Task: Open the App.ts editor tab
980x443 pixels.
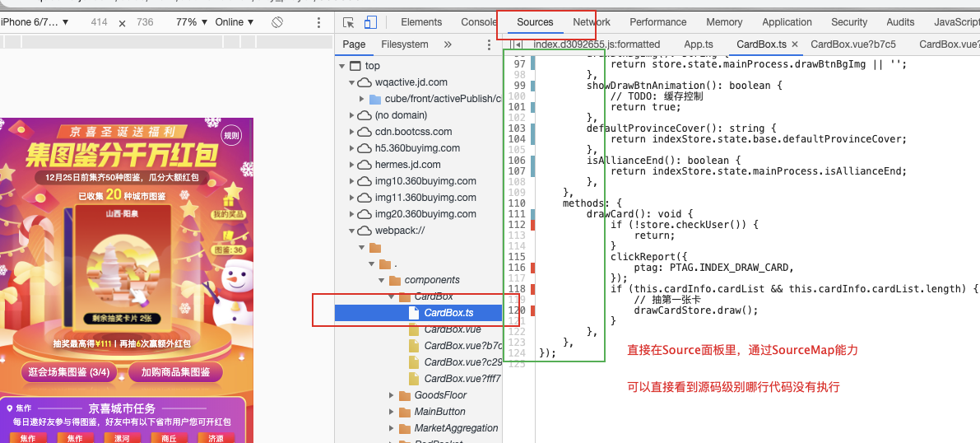Action: tap(698, 44)
